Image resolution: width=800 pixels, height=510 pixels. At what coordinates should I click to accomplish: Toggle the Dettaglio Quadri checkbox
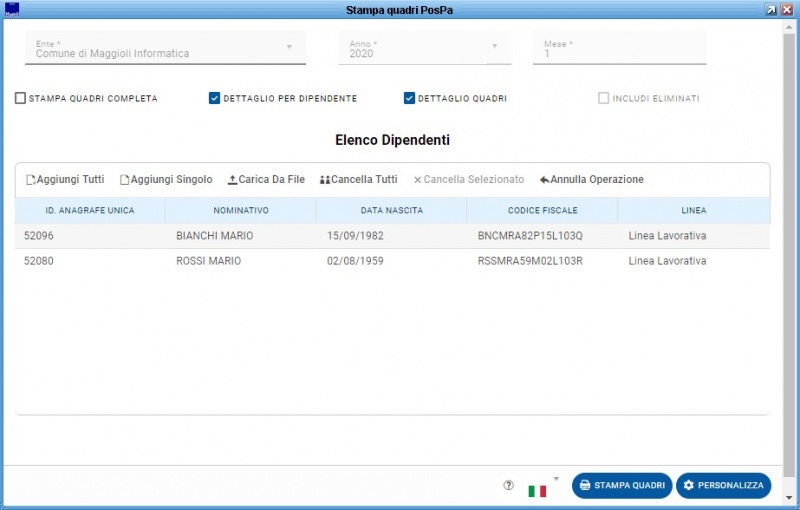tap(409, 98)
